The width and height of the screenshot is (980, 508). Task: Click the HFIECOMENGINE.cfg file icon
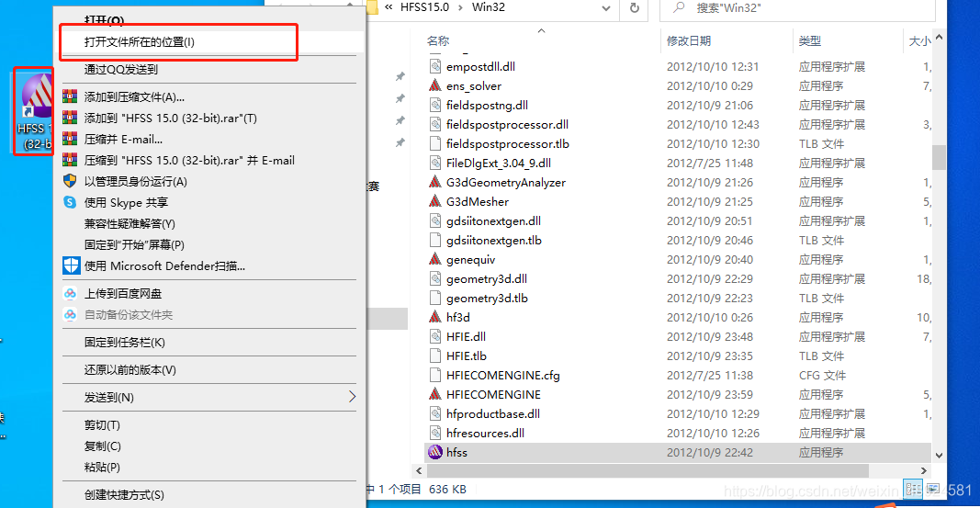(x=435, y=375)
